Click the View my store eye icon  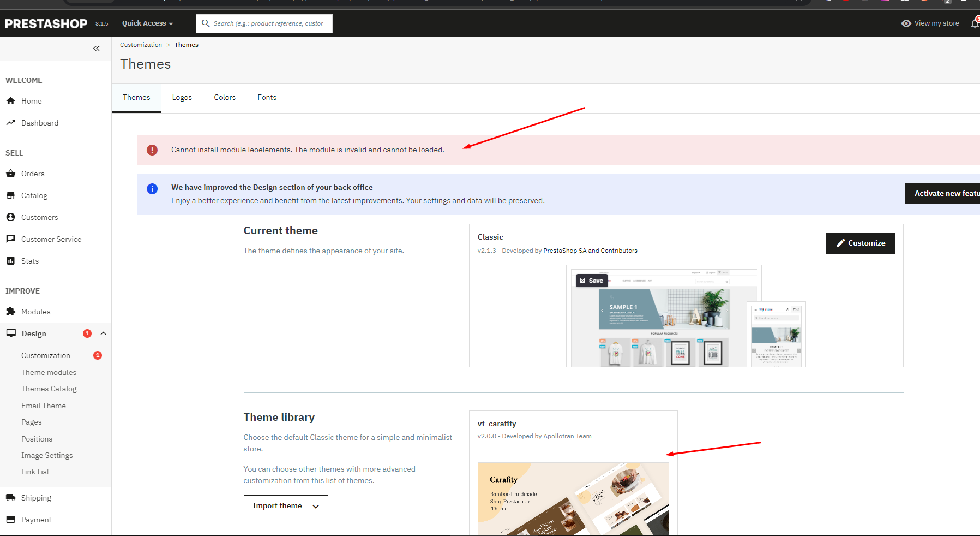[906, 23]
